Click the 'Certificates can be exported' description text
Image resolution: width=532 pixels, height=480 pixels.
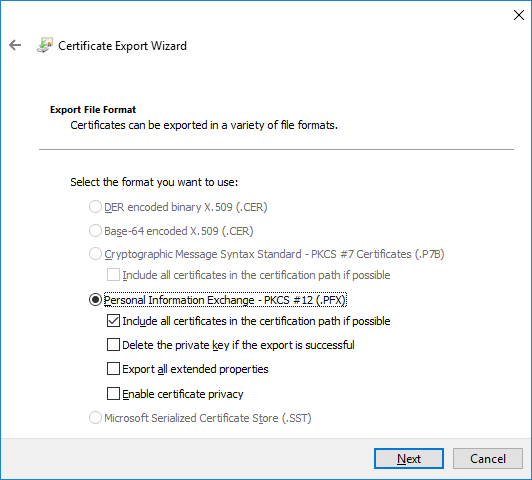pos(204,125)
